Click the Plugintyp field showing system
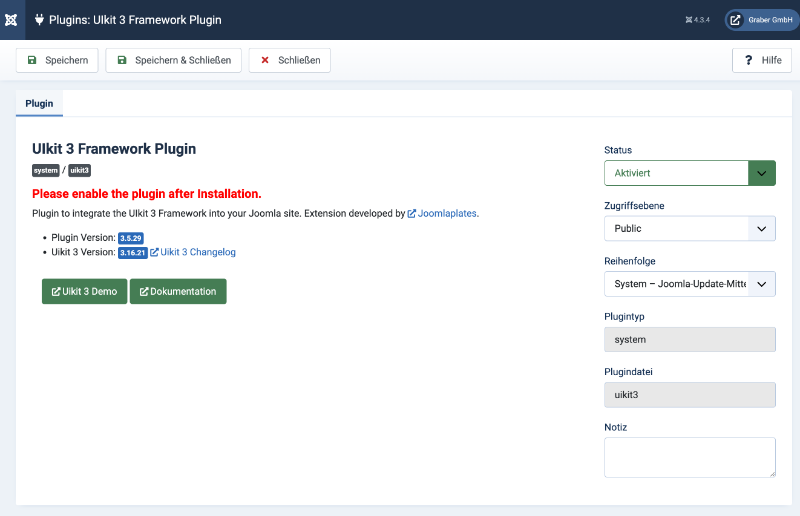The width and height of the screenshot is (800, 516). pos(690,339)
